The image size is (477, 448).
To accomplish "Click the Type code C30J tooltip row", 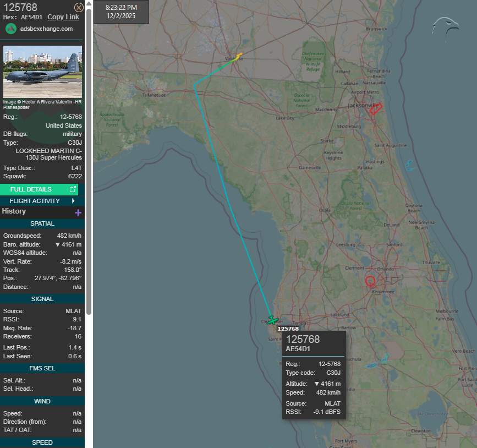I will pyautogui.click(x=313, y=373).
